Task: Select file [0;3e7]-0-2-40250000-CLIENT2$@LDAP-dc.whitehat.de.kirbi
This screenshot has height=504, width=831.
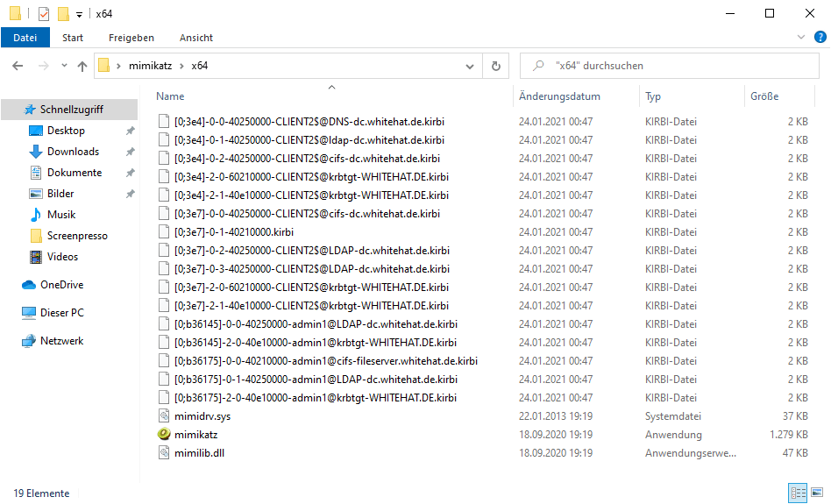Action: (312, 251)
